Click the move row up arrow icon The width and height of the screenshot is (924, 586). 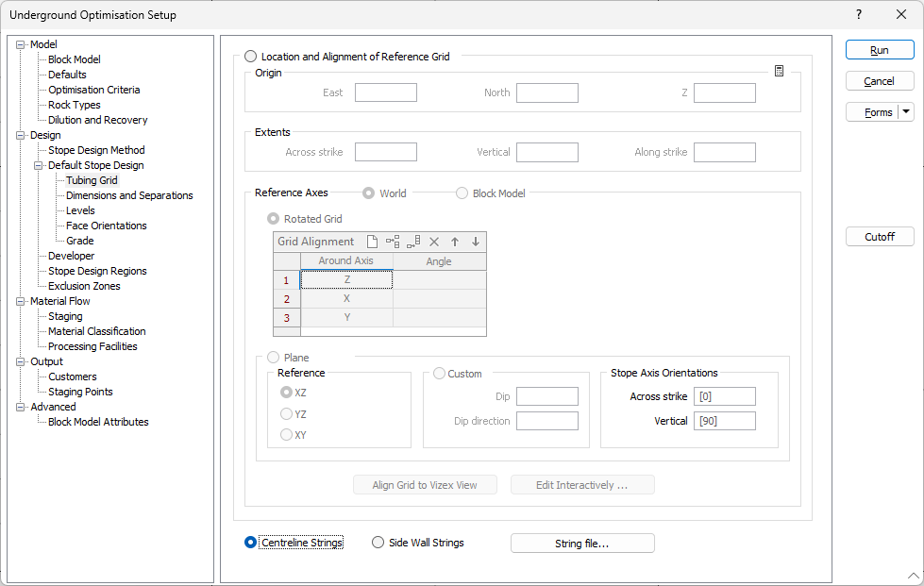tap(455, 242)
